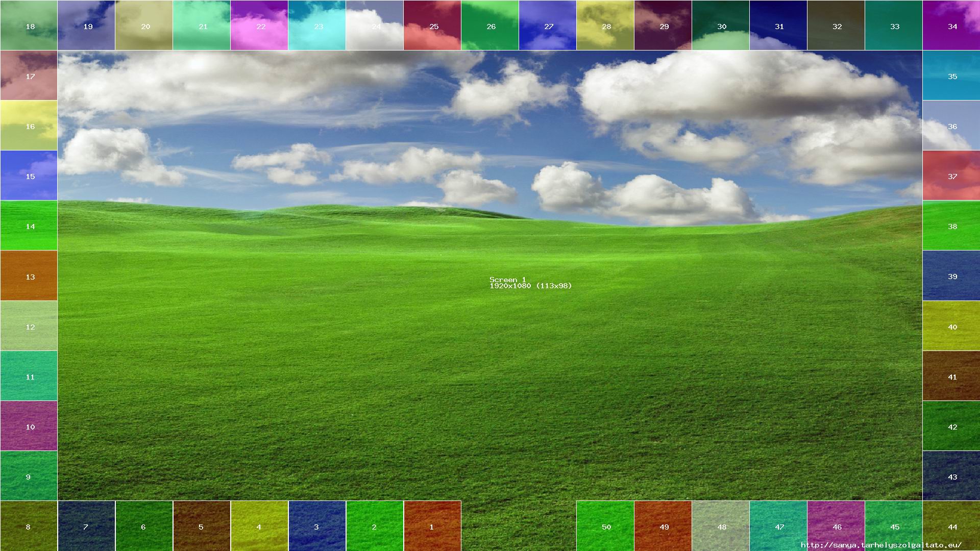The image size is (980, 551).
Task: Select the green zone labeled 50
Action: 605,526
